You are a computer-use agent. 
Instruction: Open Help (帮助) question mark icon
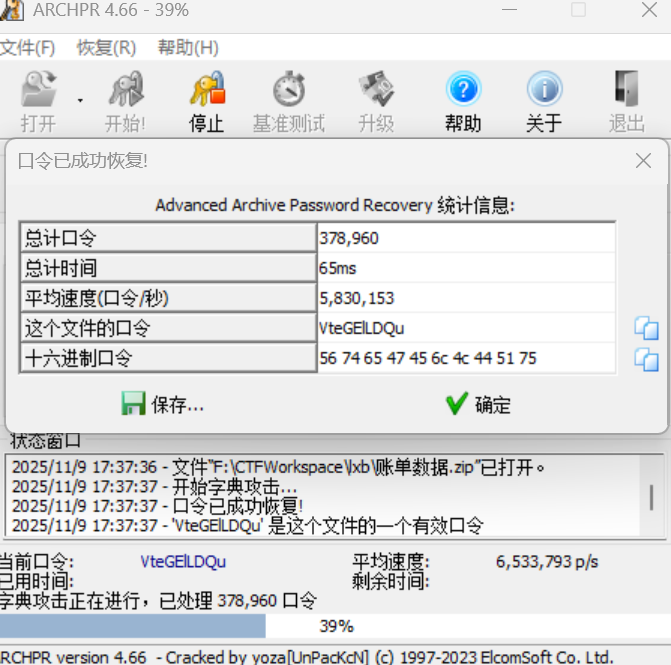pos(463,91)
